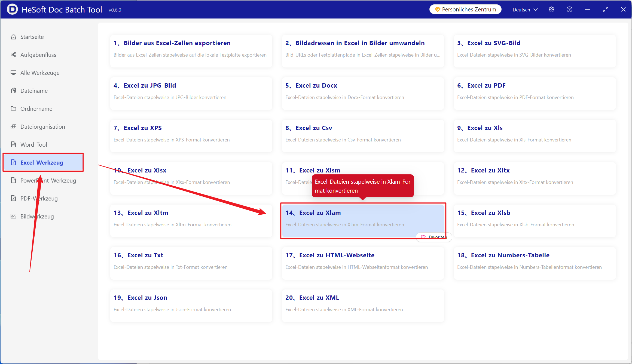Screen dimensions: 632x364
Task: Open Excel zu Txt tool
Action: point(191,263)
